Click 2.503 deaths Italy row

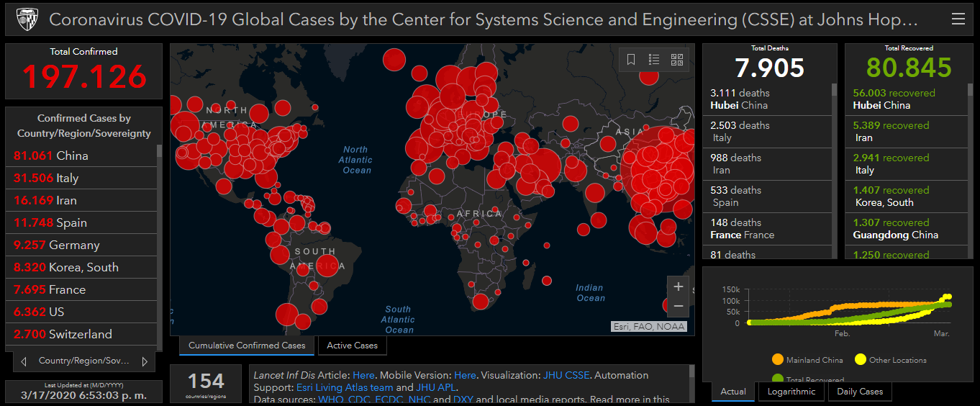(767, 132)
